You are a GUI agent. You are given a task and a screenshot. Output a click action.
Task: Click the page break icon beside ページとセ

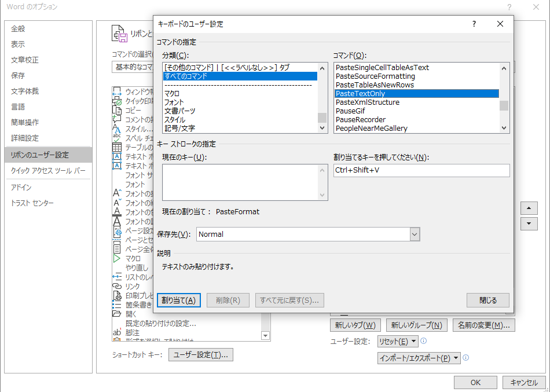[x=117, y=240]
